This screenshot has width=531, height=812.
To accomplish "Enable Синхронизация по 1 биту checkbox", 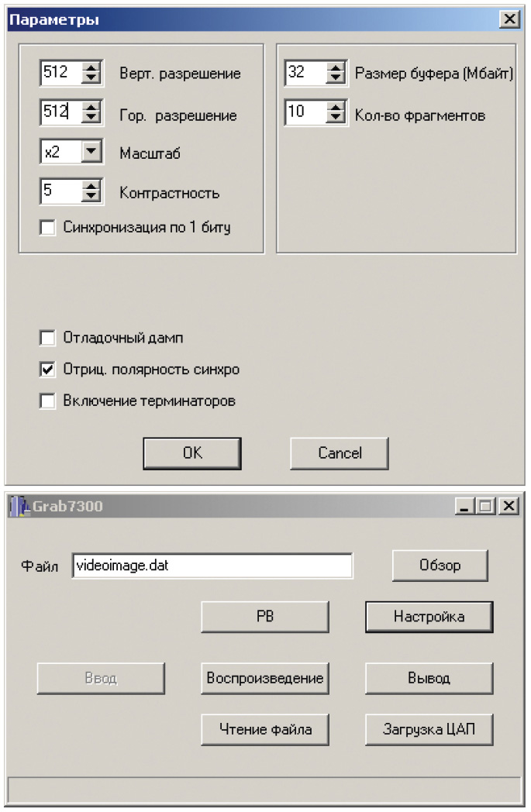I will (x=47, y=227).
